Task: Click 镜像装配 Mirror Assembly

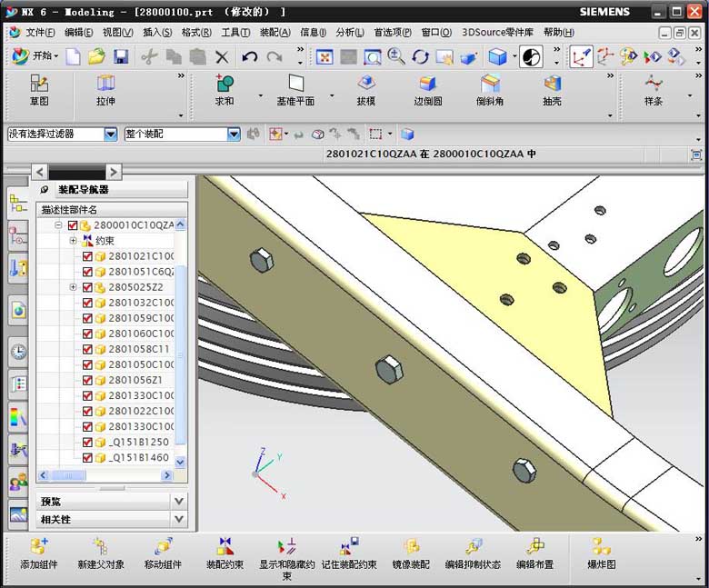Action: (411, 553)
